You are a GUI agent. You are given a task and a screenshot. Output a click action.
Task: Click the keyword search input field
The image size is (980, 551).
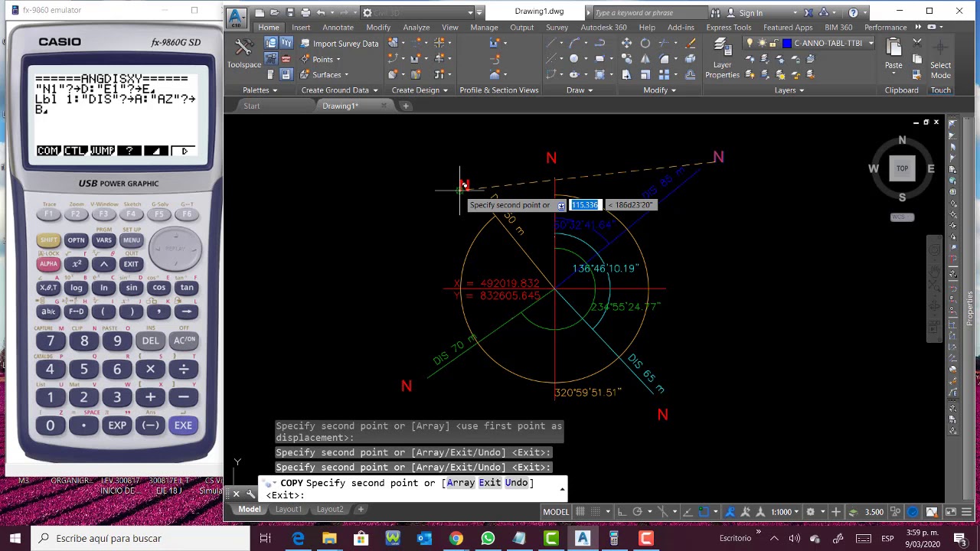click(649, 12)
